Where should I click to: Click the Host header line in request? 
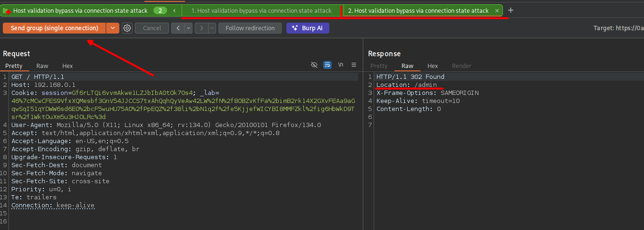43,85
